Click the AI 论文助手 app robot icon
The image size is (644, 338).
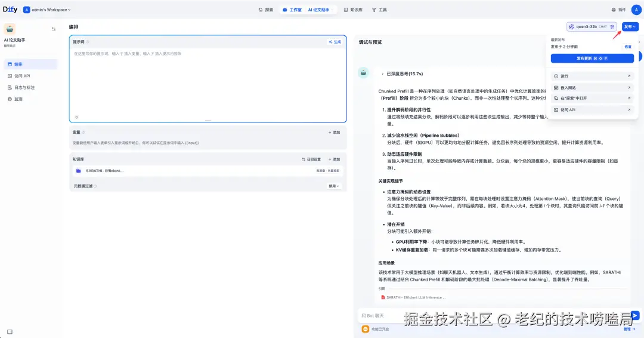(10, 29)
